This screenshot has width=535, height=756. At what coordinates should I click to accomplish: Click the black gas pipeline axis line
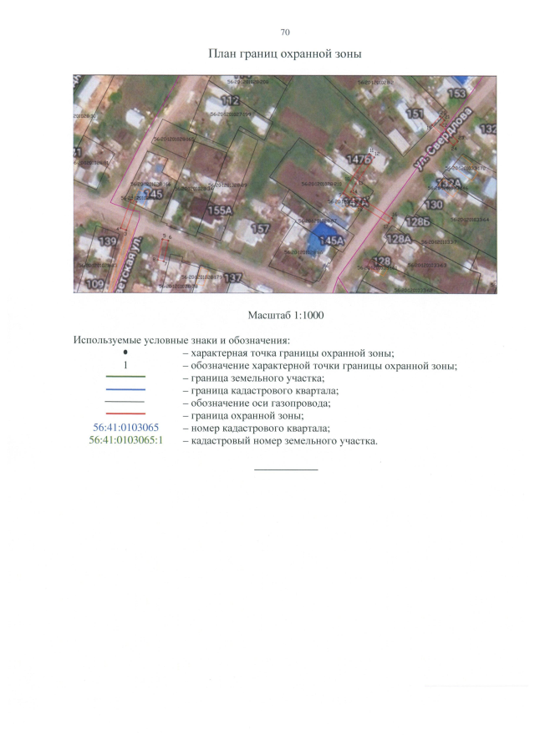125,403
